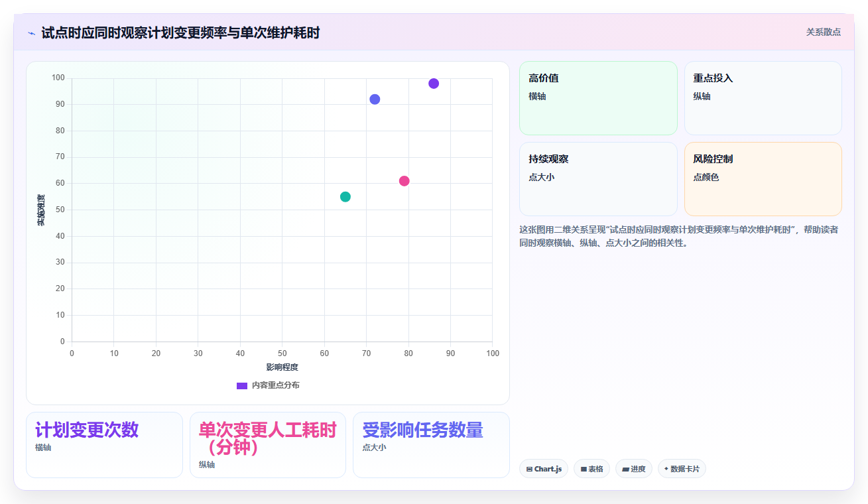The width and height of the screenshot is (868, 504).
Task: Click the purple scatter point near 98
Action: click(434, 84)
